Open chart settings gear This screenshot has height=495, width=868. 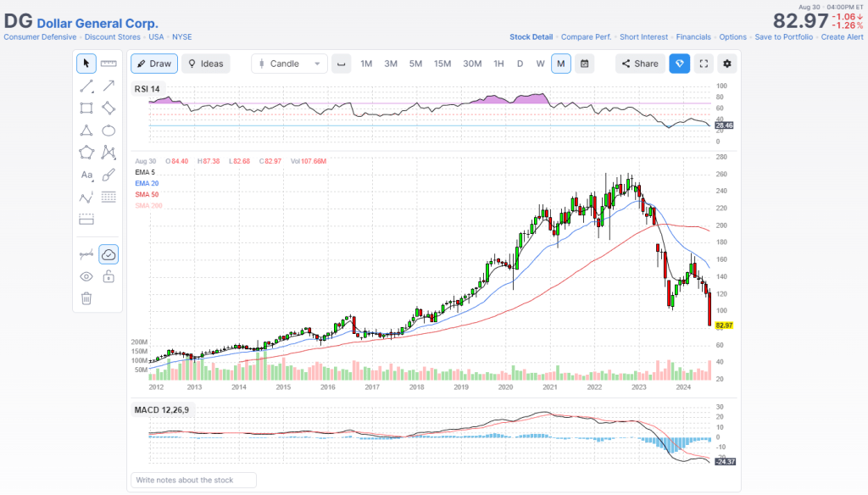[727, 64]
